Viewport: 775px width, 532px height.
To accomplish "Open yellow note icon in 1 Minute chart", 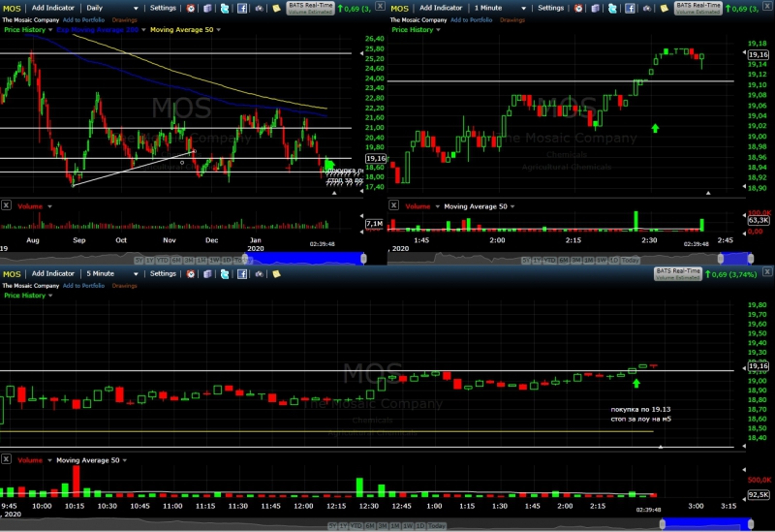I will (x=664, y=9).
